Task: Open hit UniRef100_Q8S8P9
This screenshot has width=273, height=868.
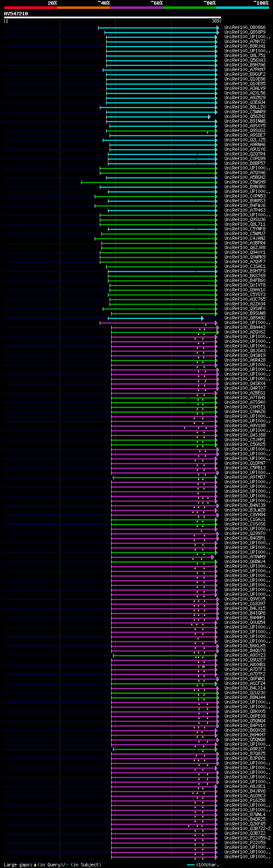Action: pyautogui.click(x=245, y=32)
